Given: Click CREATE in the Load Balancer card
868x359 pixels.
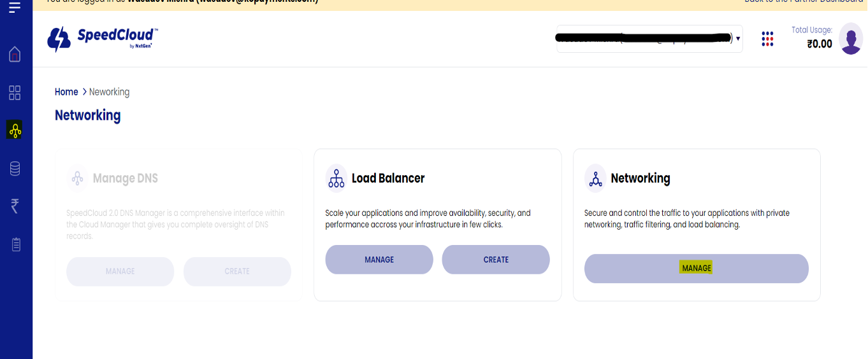Looking at the screenshot, I should pos(496,260).
